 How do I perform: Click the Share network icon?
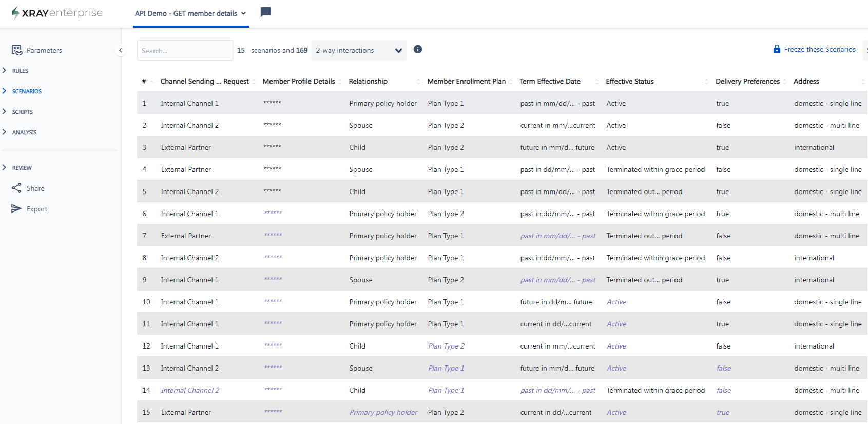pyautogui.click(x=16, y=188)
